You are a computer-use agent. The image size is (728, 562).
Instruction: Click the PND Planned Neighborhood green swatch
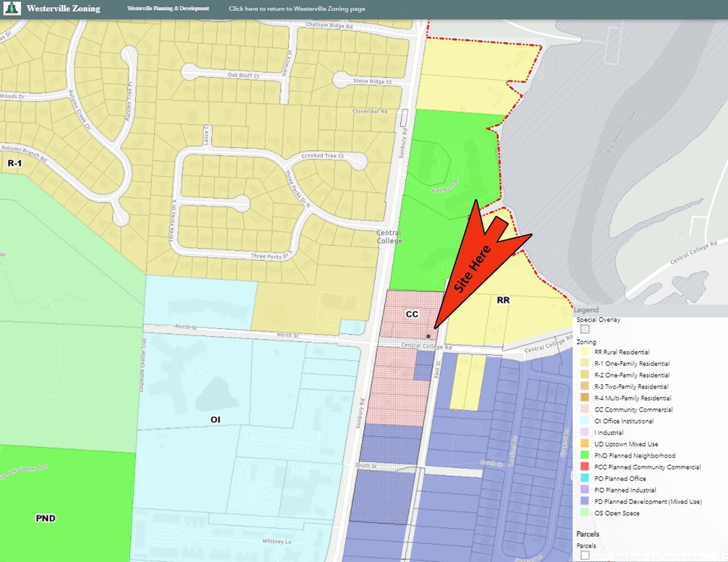[x=584, y=456]
